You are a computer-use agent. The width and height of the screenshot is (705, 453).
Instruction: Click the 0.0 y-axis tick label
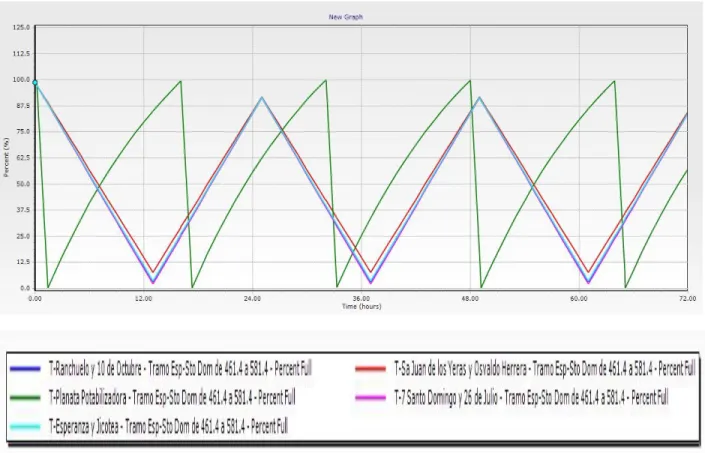(25, 289)
